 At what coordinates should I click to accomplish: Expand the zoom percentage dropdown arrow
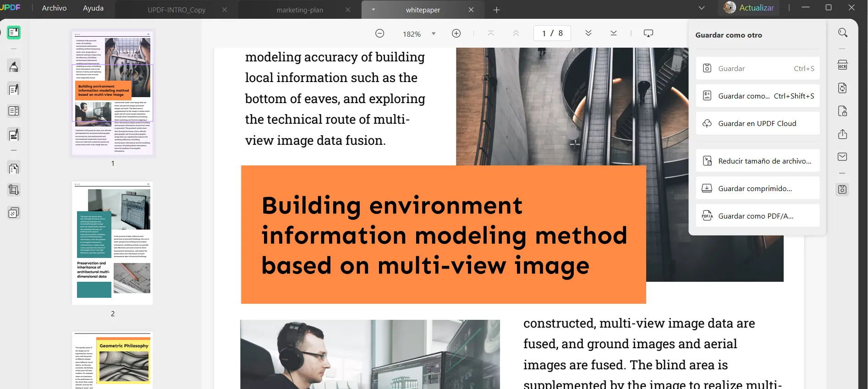coord(434,33)
